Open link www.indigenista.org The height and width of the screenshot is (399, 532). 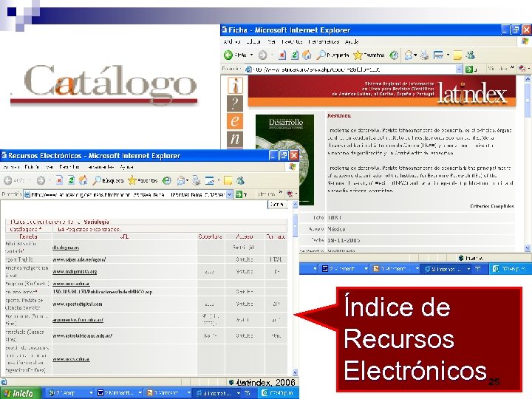click(x=75, y=272)
